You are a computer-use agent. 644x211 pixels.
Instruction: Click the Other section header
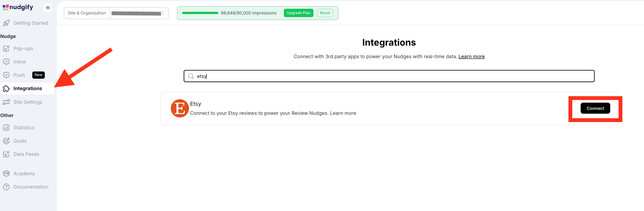coord(7,116)
